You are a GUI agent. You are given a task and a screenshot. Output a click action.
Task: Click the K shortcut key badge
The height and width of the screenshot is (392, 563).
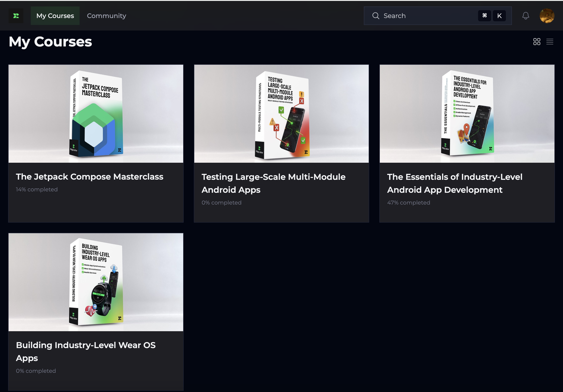click(x=499, y=16)
